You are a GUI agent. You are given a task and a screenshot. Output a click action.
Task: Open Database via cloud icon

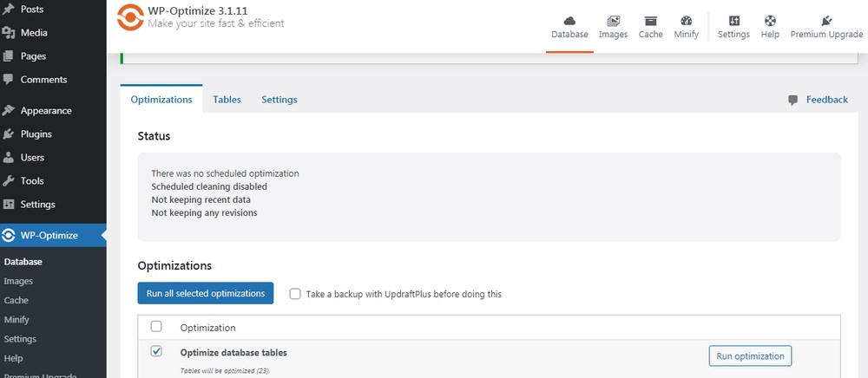(x=569, y=21)
